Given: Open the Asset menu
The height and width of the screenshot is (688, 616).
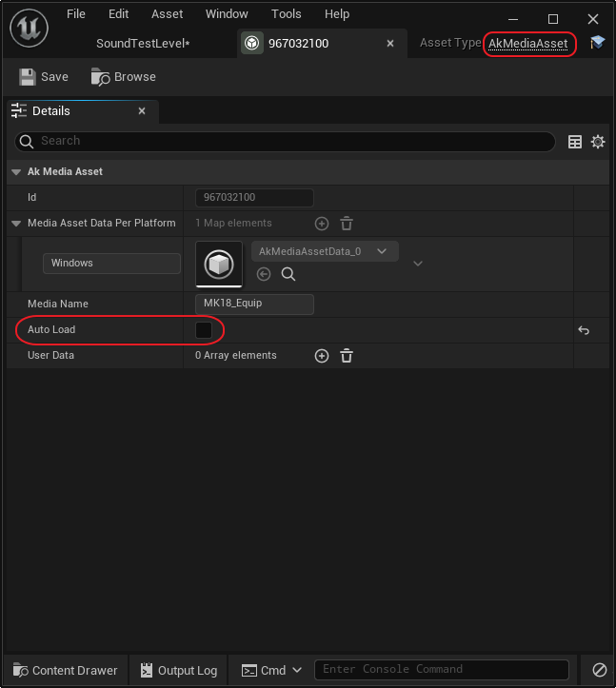Looking at the screenshot, I should click(x=168, y=14).
